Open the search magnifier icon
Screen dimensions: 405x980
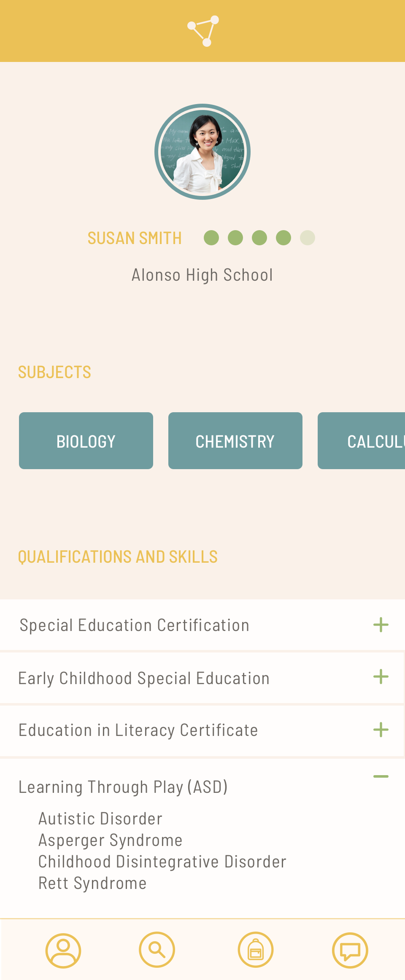point(157,950)
